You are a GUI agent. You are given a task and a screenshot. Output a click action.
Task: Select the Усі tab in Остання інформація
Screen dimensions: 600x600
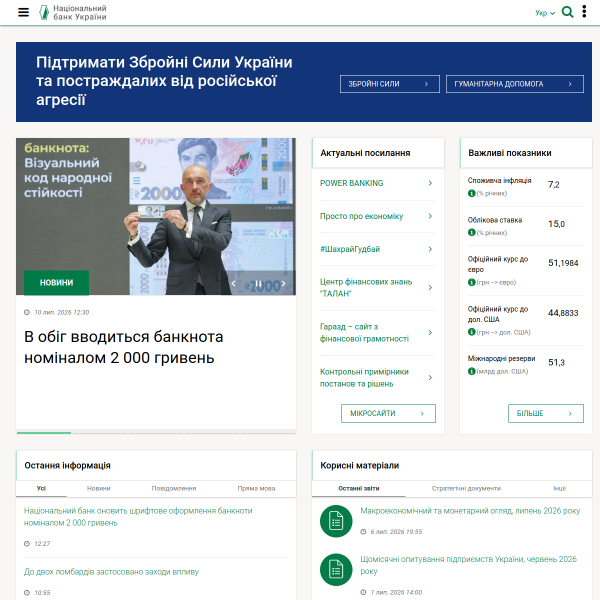[41, 488]
